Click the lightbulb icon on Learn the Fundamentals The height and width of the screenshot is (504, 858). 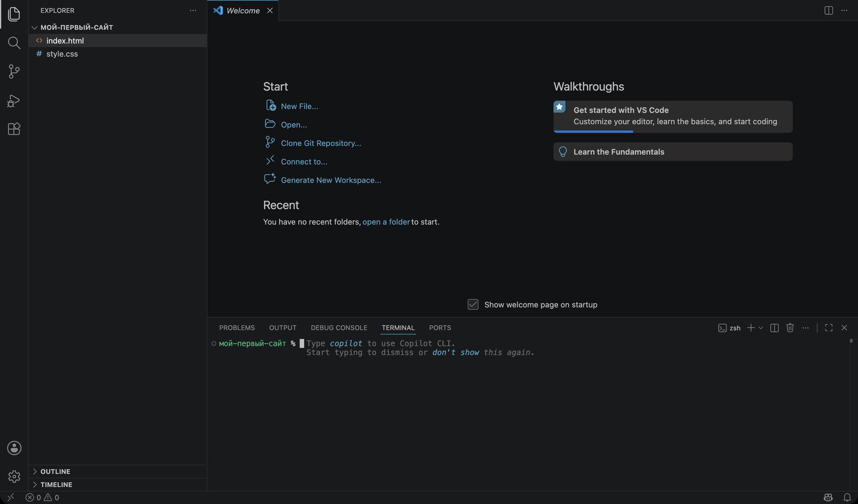(563, 152)
